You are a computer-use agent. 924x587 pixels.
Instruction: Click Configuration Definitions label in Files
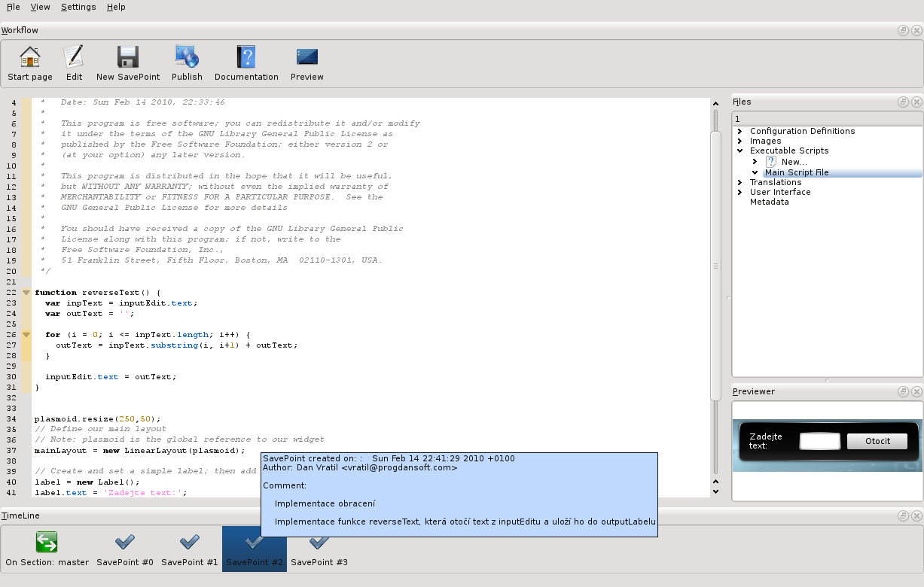[x=803, y=131]
